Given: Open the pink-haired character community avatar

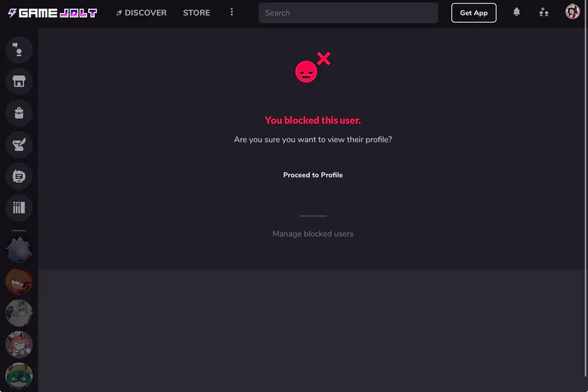Looking at the screenshot, I should pyautogui.click(x=19, y=344).
